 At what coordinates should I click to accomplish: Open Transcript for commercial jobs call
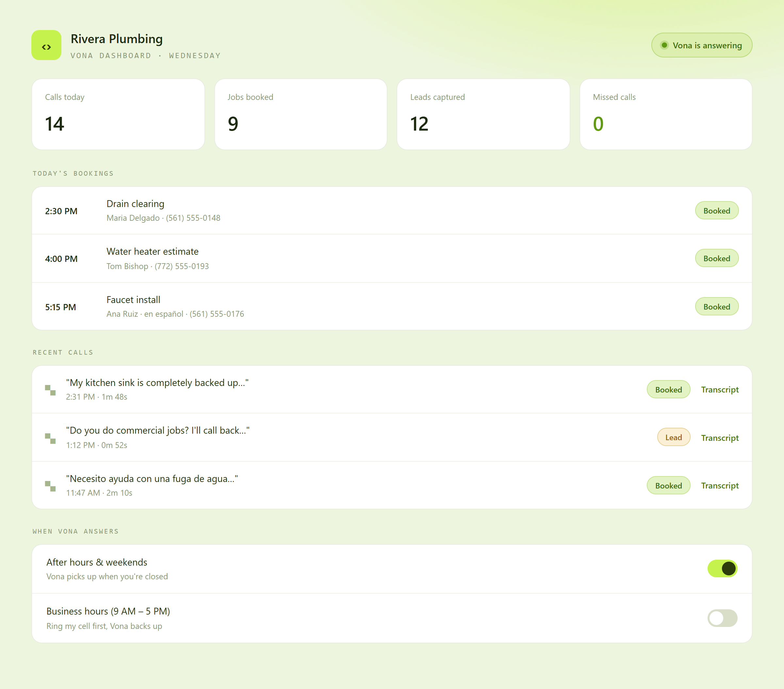pyautogui.click(x=720, y=438)
